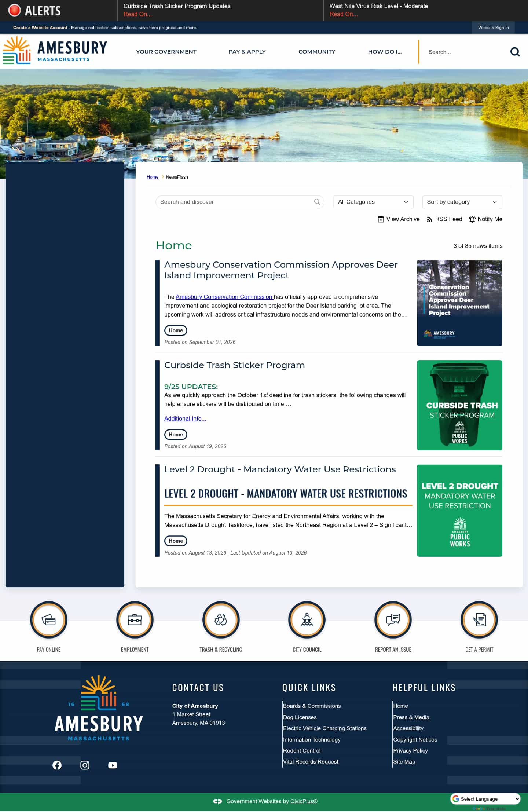Open the Community menu
The height and width of the screenshot is (812, 528).
pyautogui.click(x=317, y=52)
